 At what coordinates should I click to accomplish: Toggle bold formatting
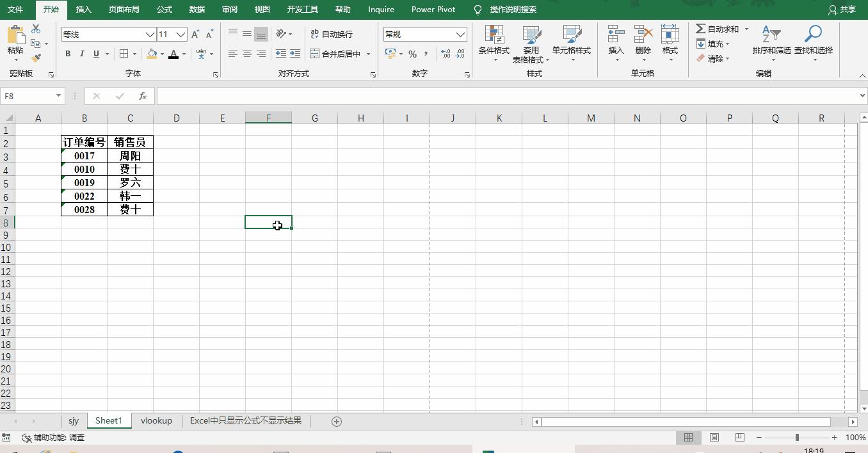pyautogui.click(x=68, y=54)
